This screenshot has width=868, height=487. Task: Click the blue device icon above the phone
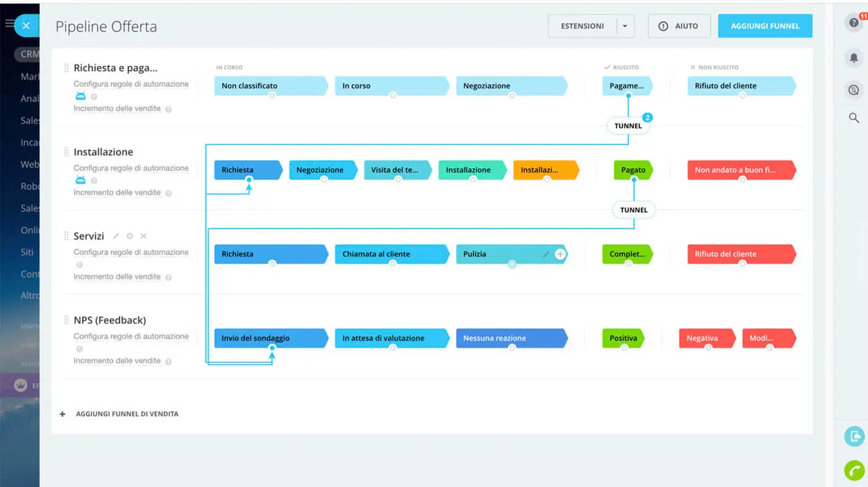(854, 436)
